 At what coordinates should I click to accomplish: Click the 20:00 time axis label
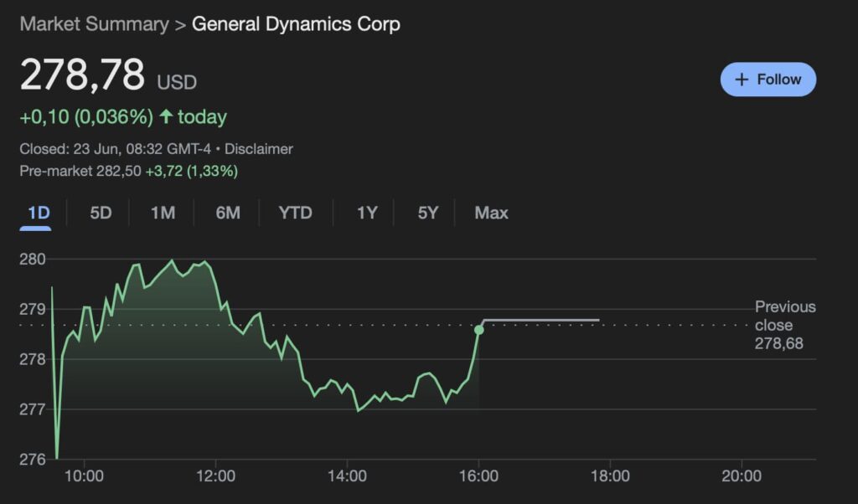coord(742,476)
